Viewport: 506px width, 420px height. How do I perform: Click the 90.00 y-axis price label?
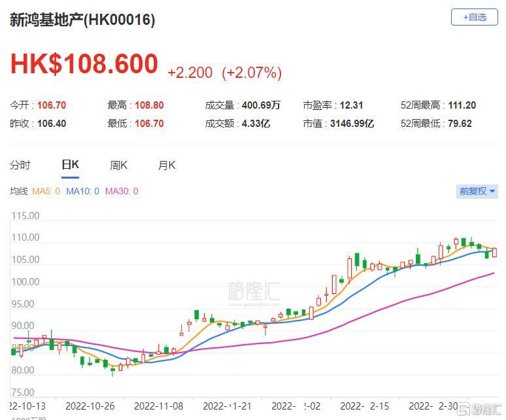(23, 326)
